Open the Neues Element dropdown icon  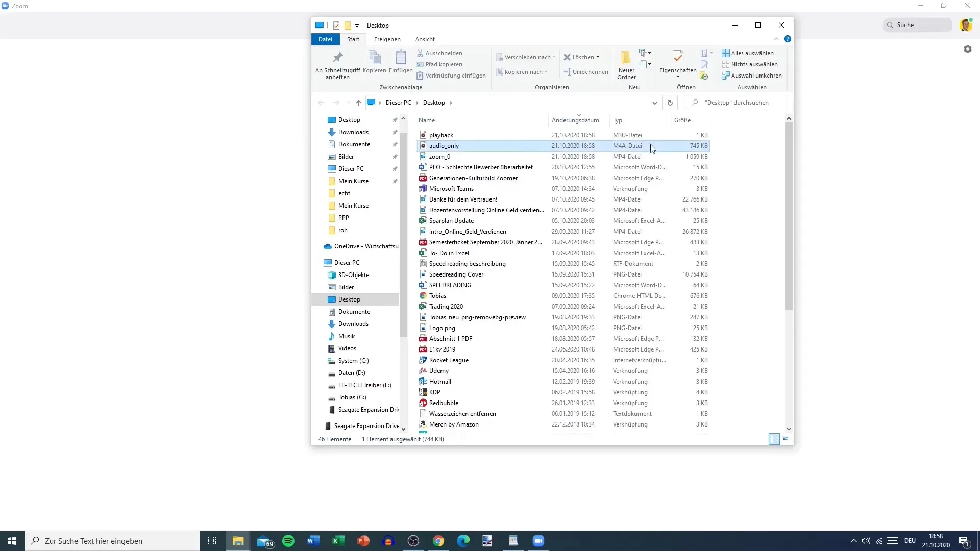point(645,53)
